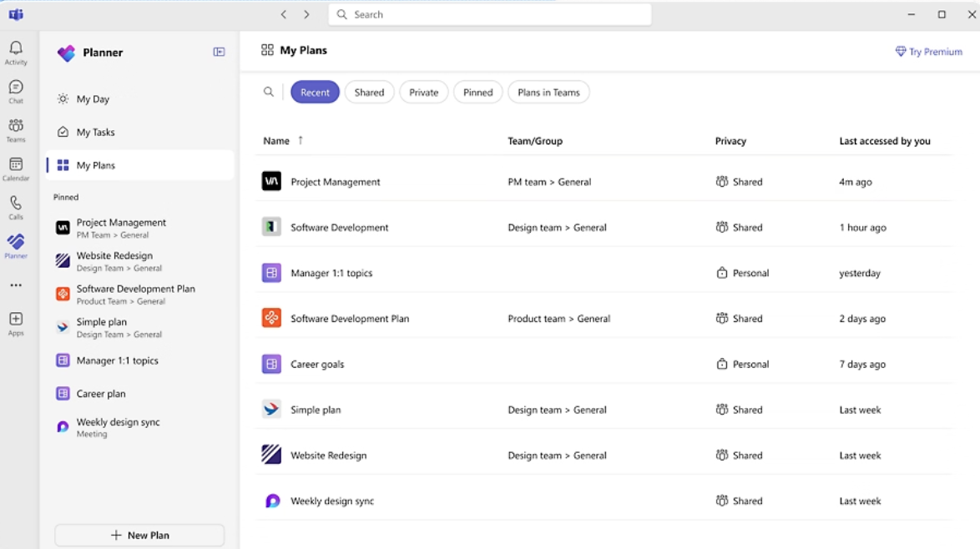Image resolution: width=980 pixels, height=549 pixels.
Task: Open more options via the three-dot menu
Action: [16, 284]
